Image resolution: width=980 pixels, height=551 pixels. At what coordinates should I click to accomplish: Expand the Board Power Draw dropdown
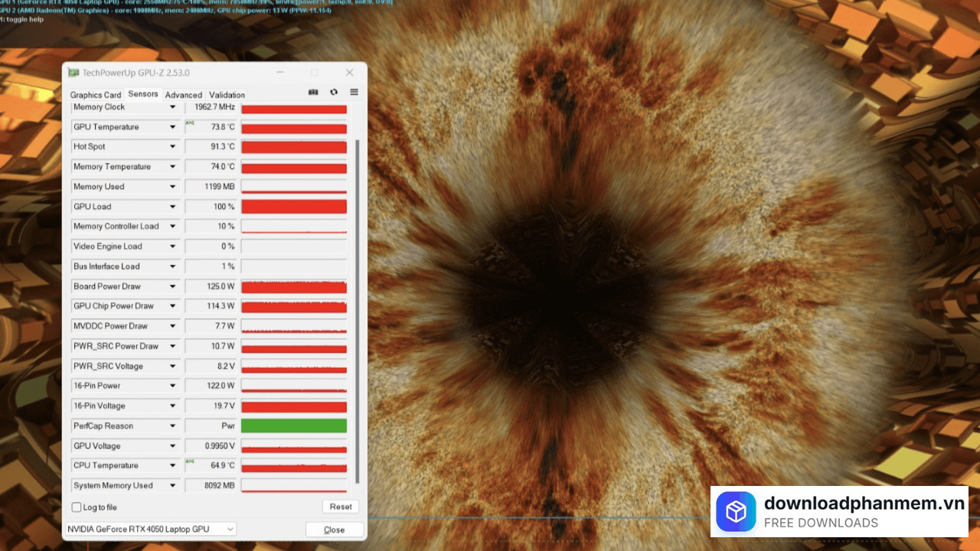(172, 286)
